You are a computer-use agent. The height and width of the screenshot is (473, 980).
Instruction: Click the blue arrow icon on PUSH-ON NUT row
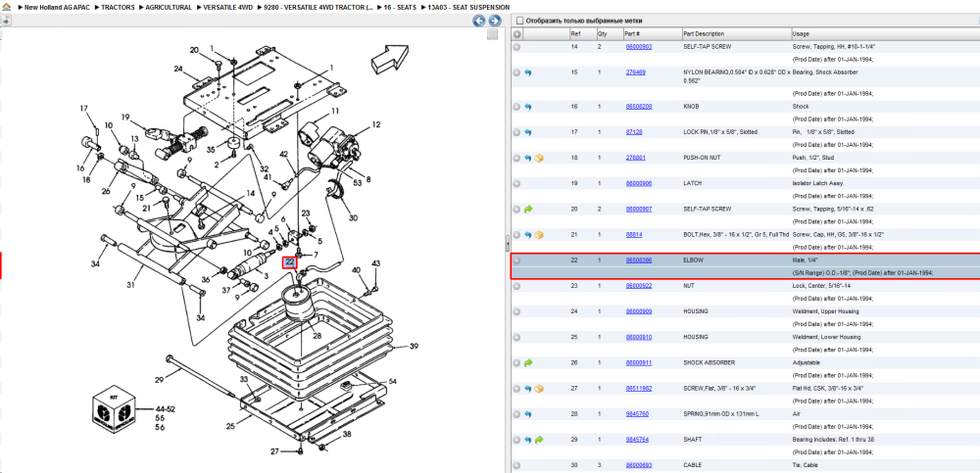click(527, 158)
